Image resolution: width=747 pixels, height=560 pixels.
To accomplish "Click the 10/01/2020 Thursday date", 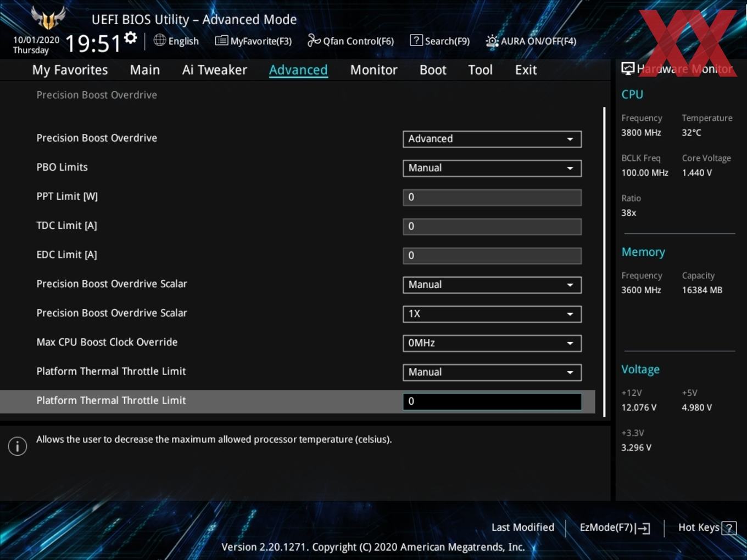I will (x=36, y=45).
